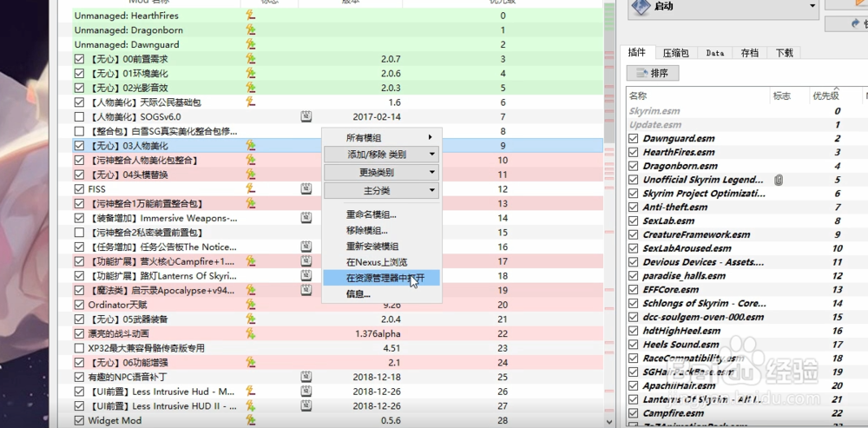
Task: Click the notes icon for 路灯Lanterns Of Skyrim row
Action: coord(306,275)
